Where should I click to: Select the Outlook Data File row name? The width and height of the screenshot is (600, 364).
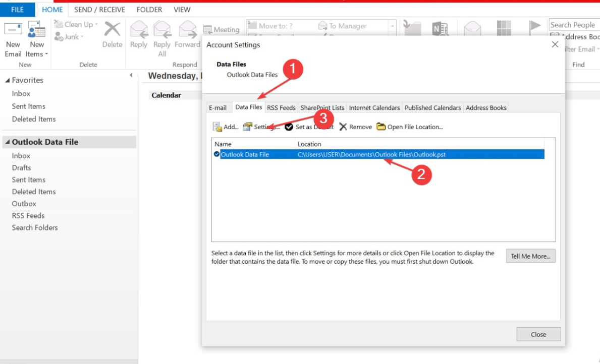click(x=245, y=154)
